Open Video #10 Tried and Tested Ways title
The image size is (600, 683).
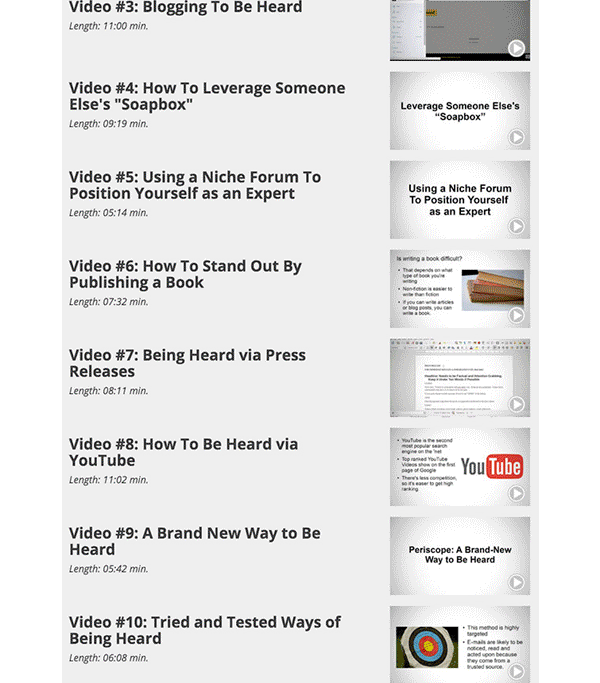(205, 630)
